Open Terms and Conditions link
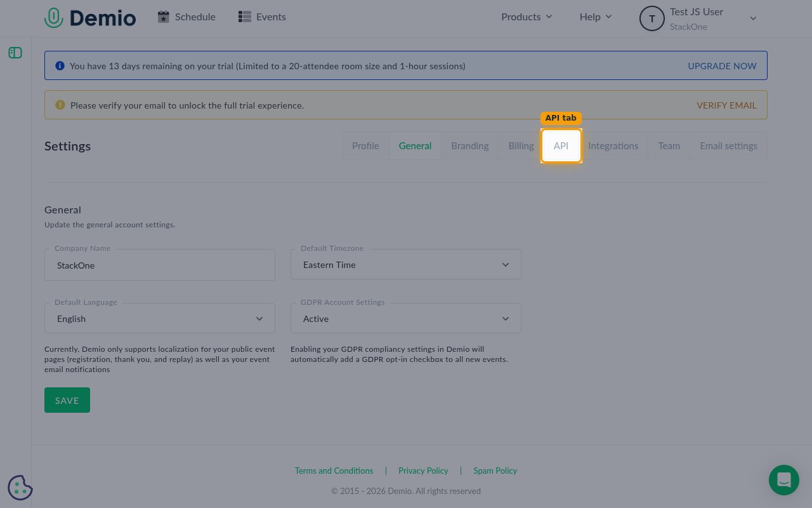This screenshot has width=812, height=508. click(334, 471)
